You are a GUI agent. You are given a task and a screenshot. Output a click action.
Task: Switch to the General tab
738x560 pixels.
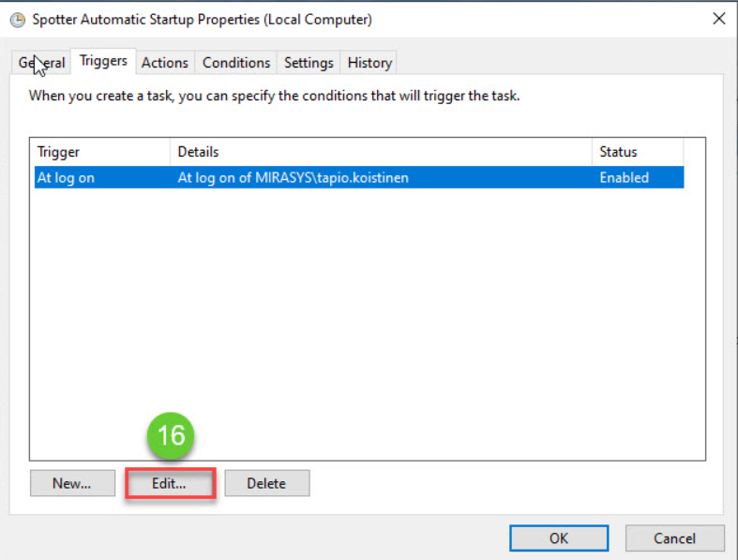[42, 63]
